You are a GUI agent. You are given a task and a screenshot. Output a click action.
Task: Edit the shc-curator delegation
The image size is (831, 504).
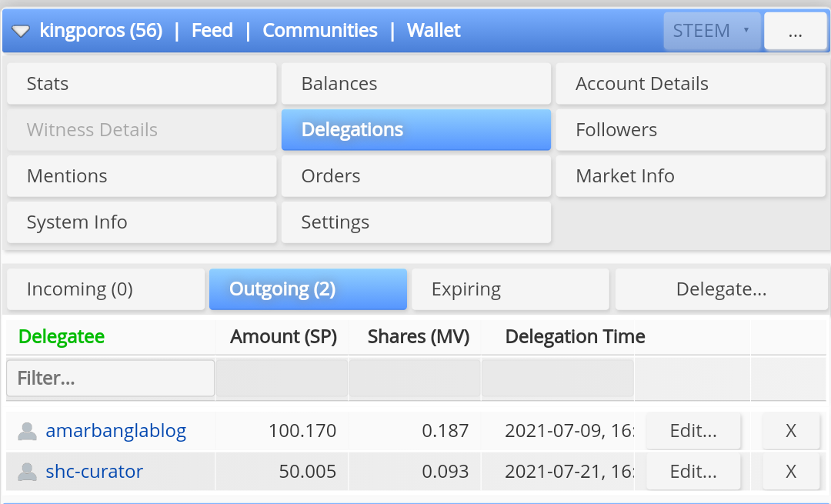click(693, 471)
